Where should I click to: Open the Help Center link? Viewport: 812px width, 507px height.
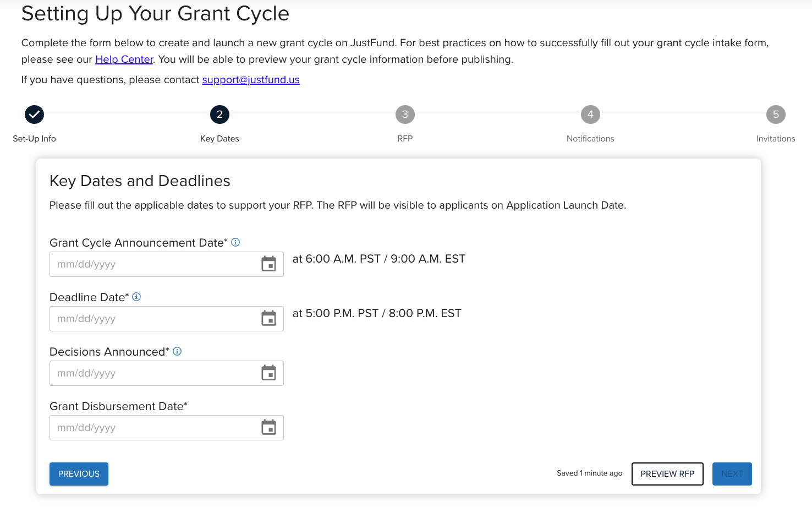(124, 59)
